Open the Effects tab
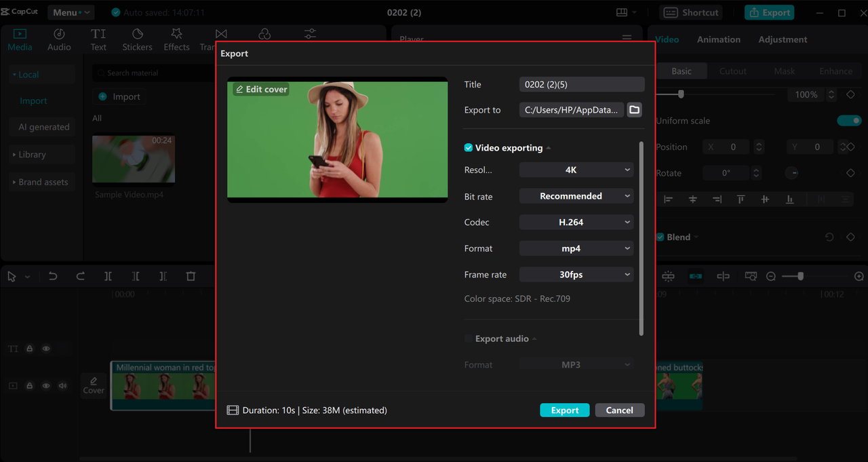The height and width of the screenshot is (462, 868). 176,40
